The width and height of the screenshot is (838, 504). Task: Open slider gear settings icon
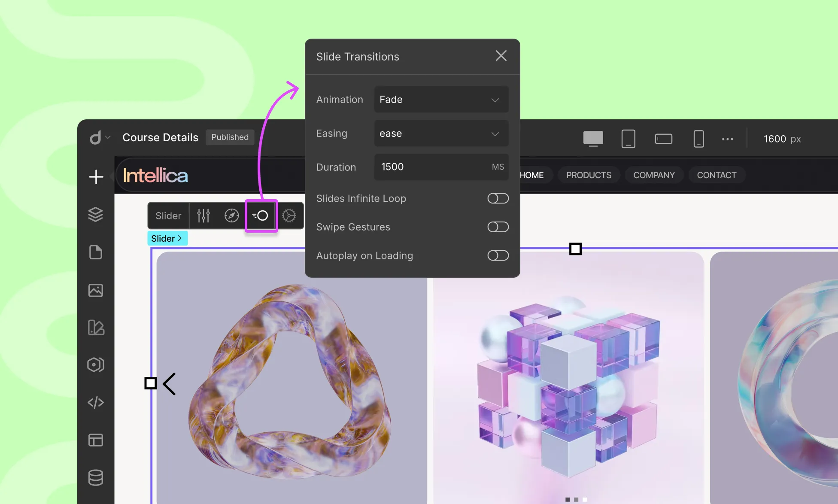tap(289, 216)
